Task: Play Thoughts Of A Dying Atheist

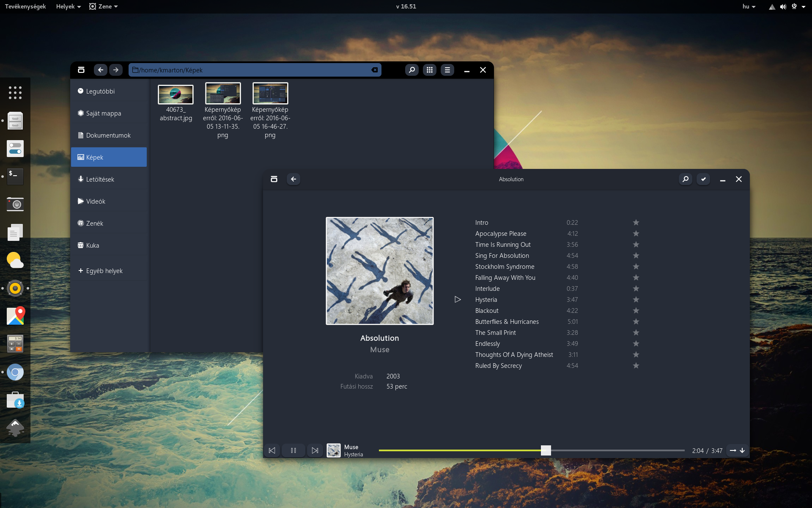Action: pos(514,355)
